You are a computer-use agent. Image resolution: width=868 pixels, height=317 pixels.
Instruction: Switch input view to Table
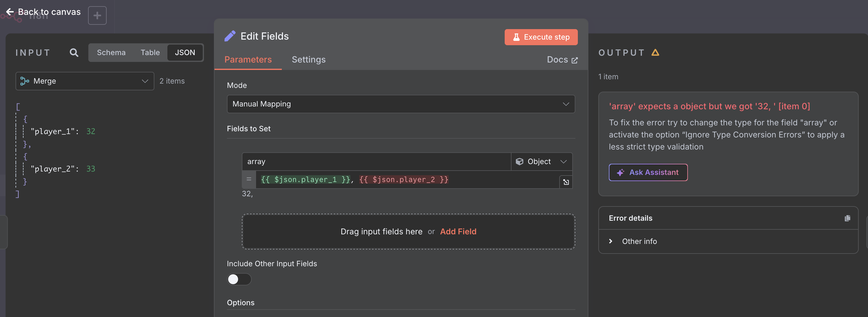pos(150,53)
